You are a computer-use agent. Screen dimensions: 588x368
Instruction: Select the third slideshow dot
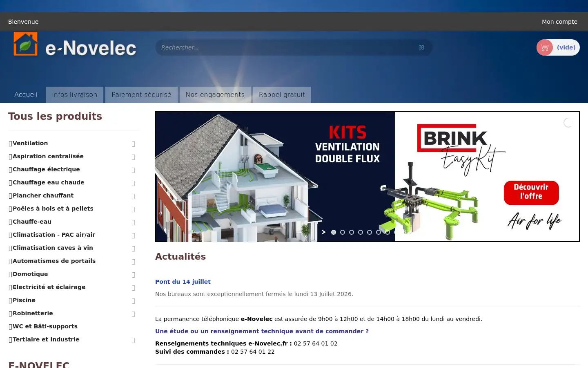(x=352, y=232)
